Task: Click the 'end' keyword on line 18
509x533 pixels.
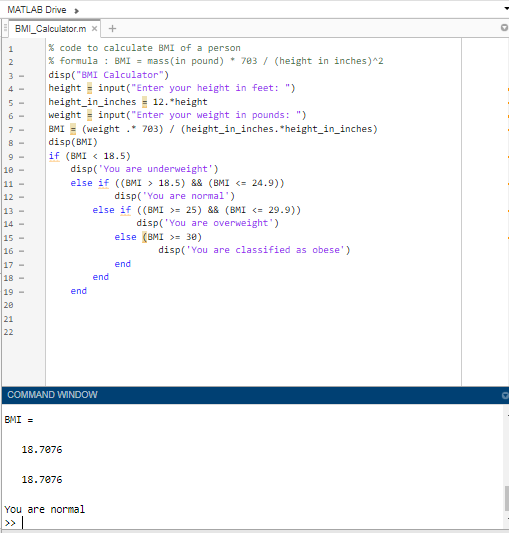Action: click(x=101, y=277)
